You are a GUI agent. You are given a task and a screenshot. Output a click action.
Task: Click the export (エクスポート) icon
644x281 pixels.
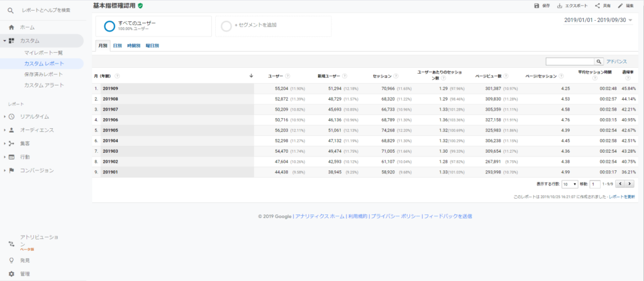coord(560,6)
